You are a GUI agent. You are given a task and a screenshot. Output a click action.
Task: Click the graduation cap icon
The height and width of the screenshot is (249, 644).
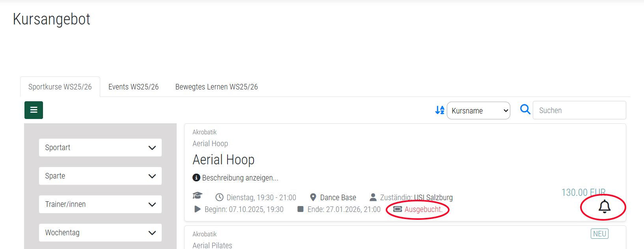coord(197,196)
